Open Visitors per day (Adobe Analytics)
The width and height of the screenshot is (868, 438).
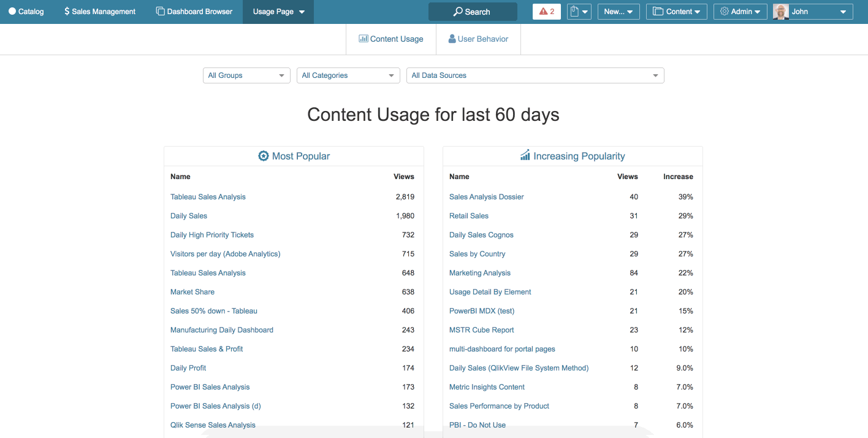(x=226, y=254)
